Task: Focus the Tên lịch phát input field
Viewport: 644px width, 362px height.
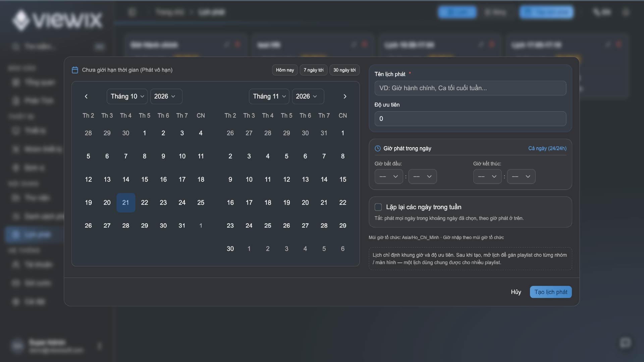Action: (x=470, y=88)
